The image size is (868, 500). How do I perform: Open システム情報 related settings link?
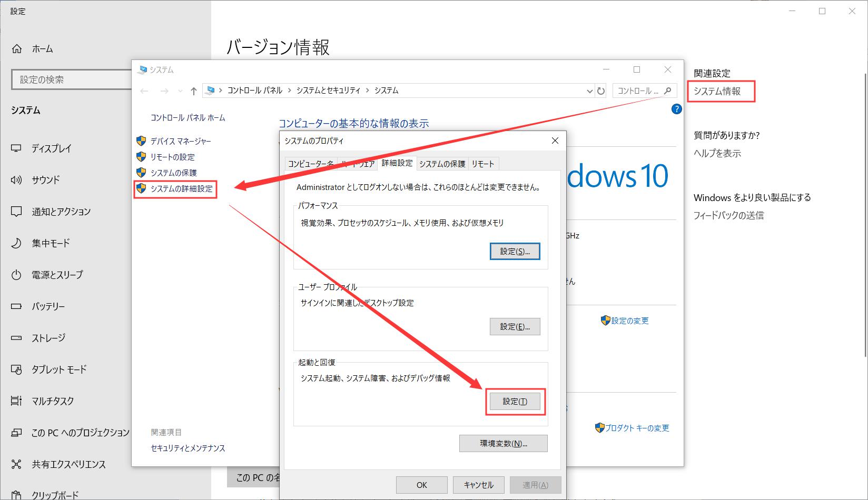point(717,91)
